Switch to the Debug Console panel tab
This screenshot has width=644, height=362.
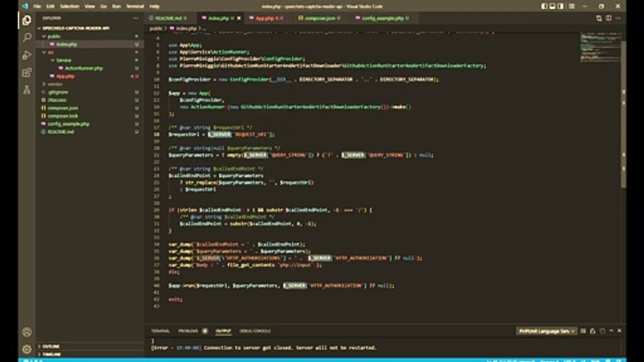tap(255, 331)
